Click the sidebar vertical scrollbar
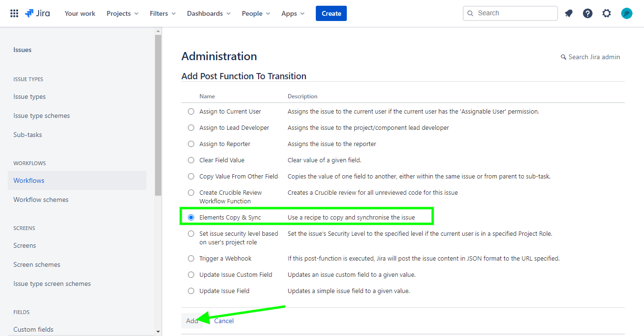Screen dimensions: 644x336 point(158,115)
